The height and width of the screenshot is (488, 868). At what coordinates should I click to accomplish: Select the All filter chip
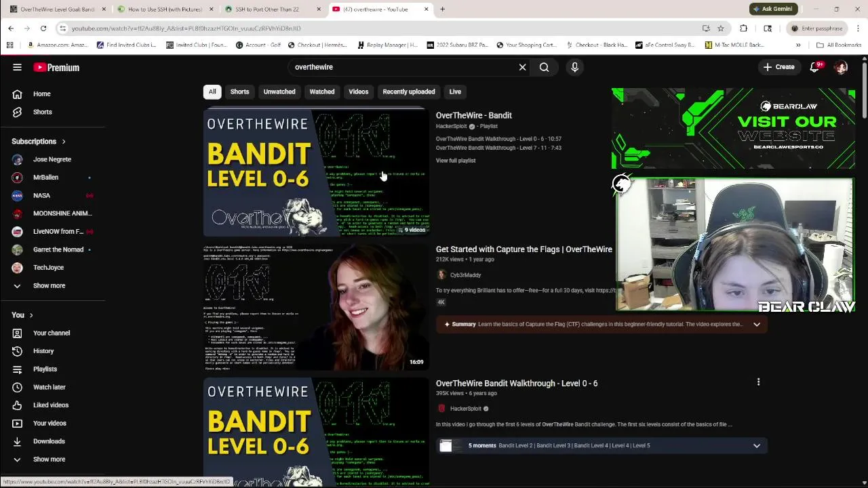point(212,91)
